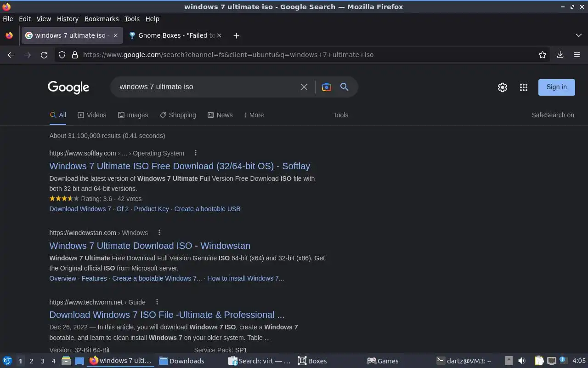Click the Sign in button
This screenshot has width=588, height=368.
point(556,87)
